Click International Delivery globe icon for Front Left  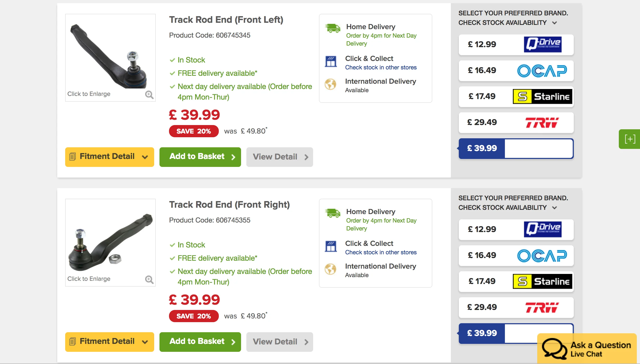331,84
